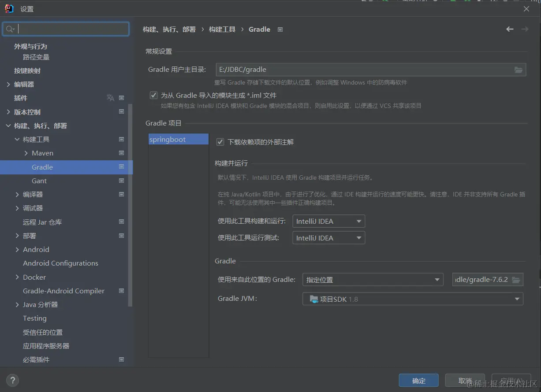
Task: Click the IntelliJ IDEA logo in title bar
Action: point(9,8)
